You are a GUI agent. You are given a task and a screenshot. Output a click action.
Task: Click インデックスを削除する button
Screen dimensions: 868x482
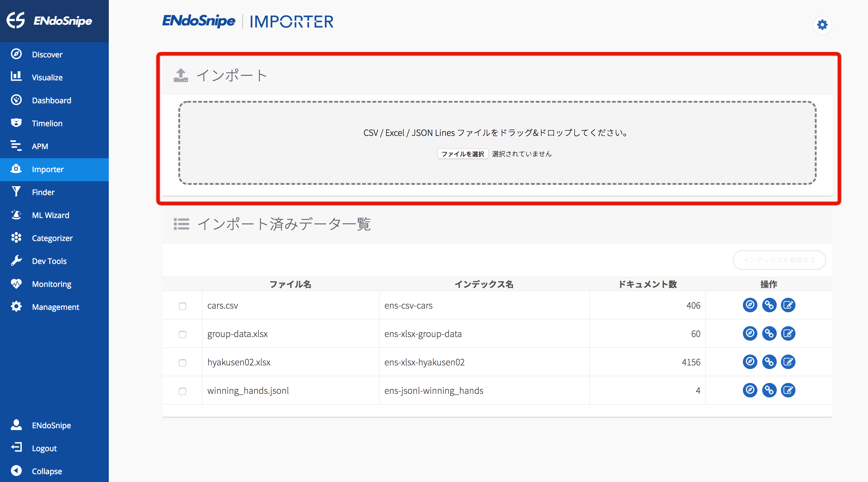tap(779, 260)
